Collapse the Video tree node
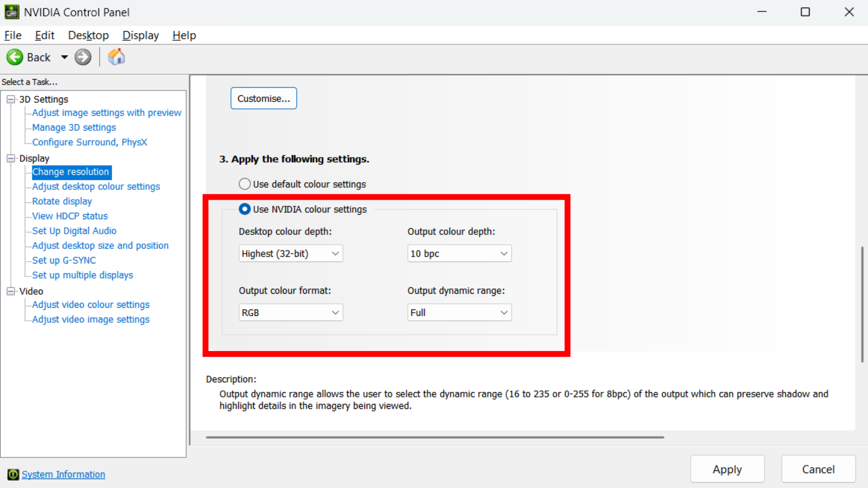 11,291
